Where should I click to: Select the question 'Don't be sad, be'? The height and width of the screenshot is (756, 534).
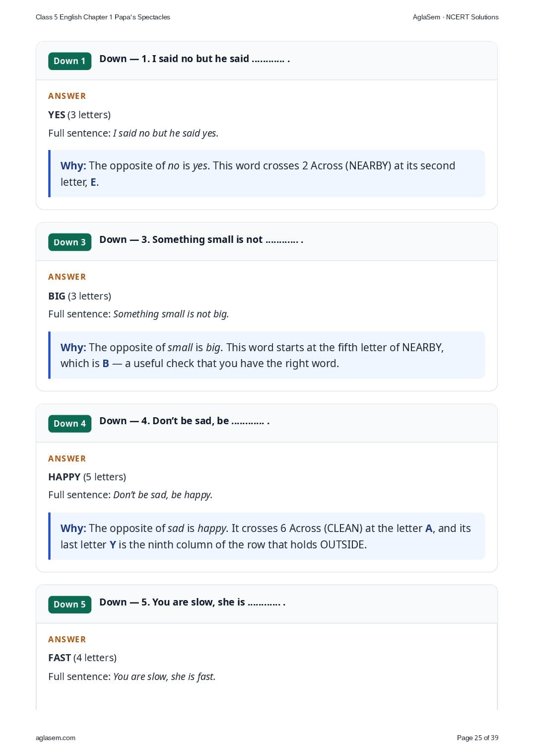click(x=184, y=421)
